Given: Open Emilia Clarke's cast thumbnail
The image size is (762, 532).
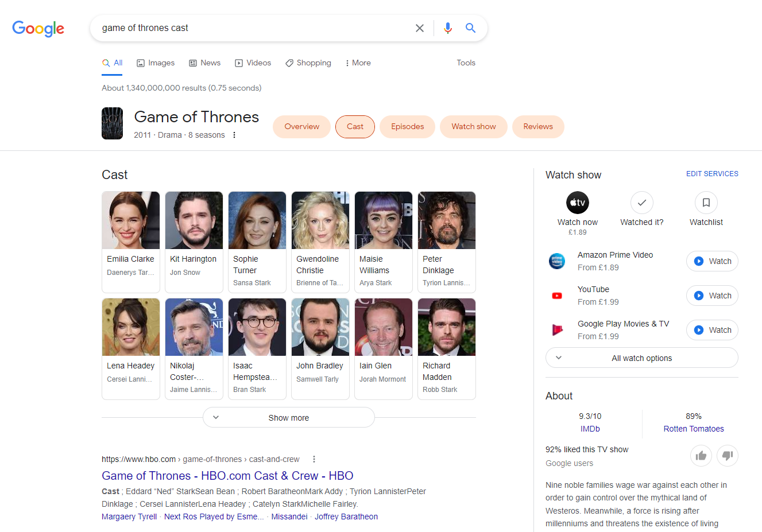Looking at the screenshot, I should (x=130, y=220).
